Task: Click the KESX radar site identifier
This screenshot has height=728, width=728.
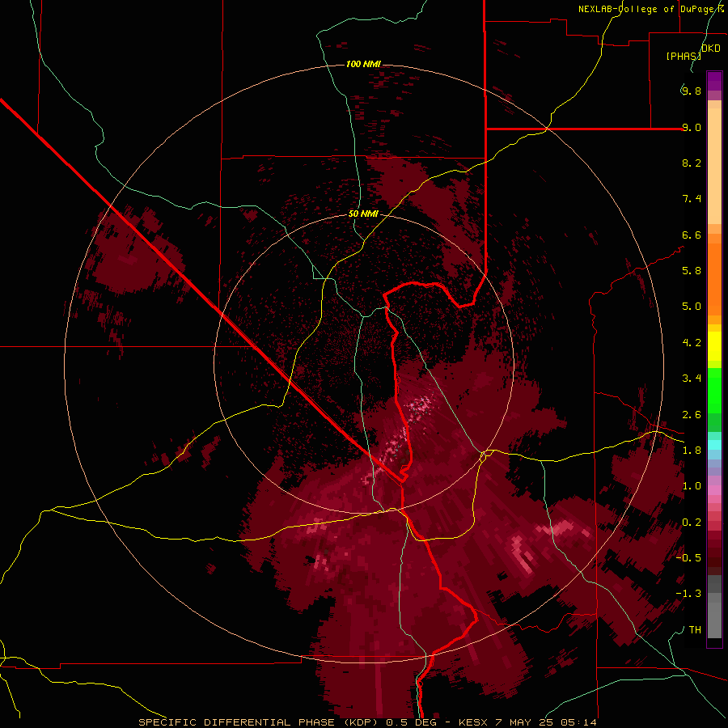Action: [473, 722]
